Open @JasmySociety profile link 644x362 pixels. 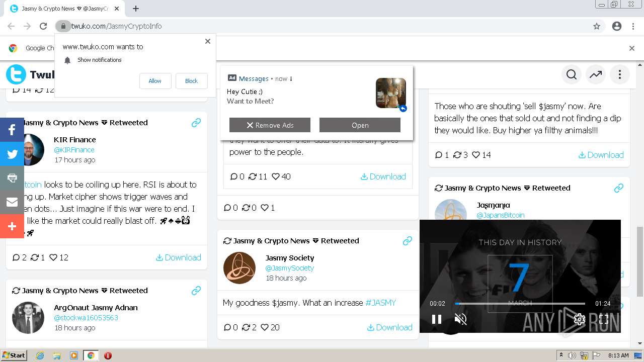pyautogui.click(x=290, y=268)
